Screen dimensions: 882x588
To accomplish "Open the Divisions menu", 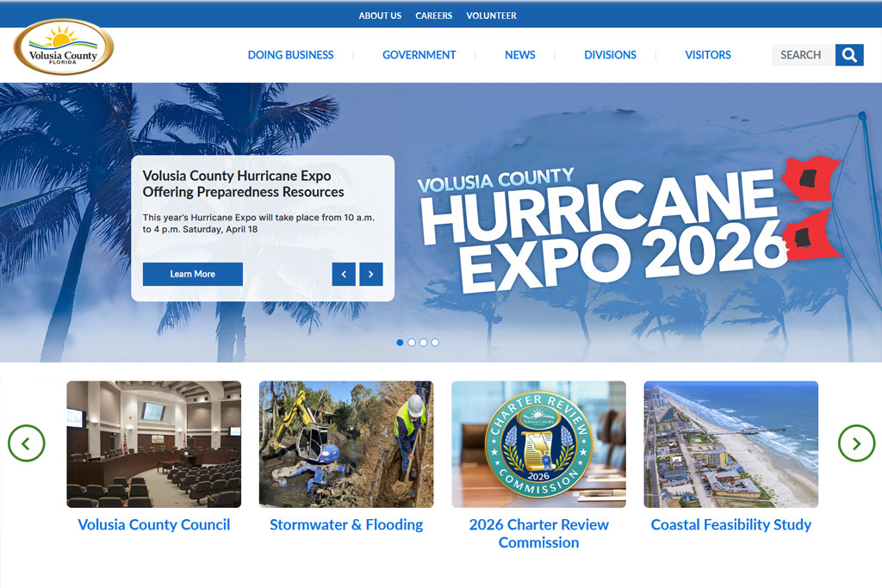I will (x=611, y=55).
